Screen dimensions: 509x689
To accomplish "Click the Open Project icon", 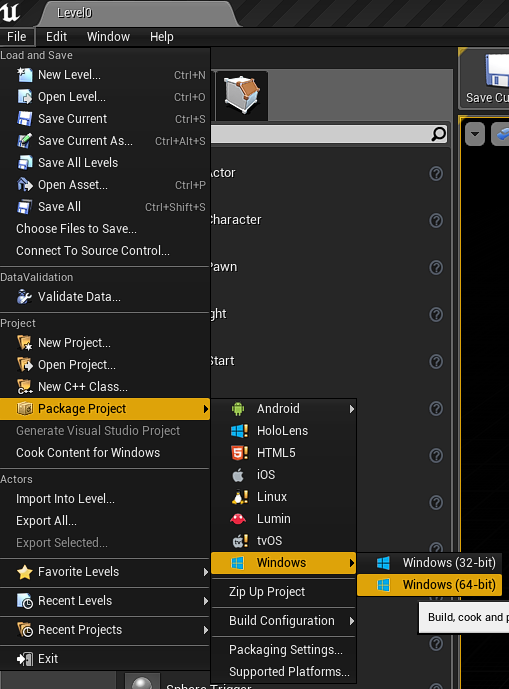I will tap(25, 365).
